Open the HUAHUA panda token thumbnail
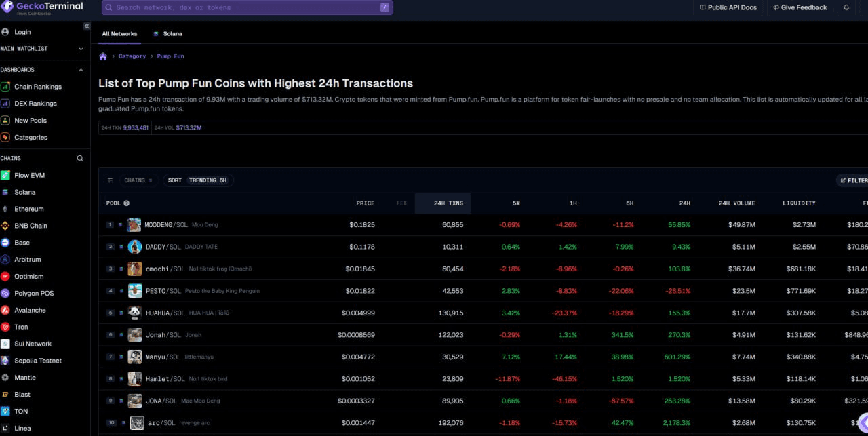This screenshot has width=868, height=436. tap(134, 313)
